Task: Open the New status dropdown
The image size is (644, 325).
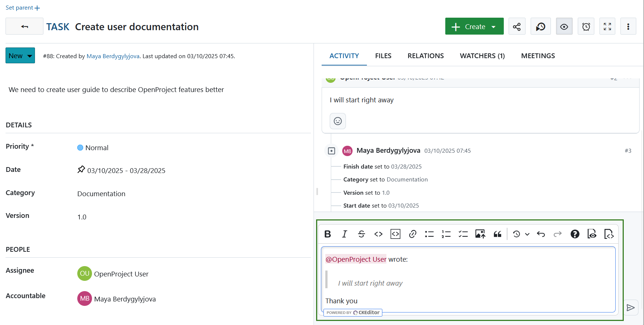Action: (20, 56)
